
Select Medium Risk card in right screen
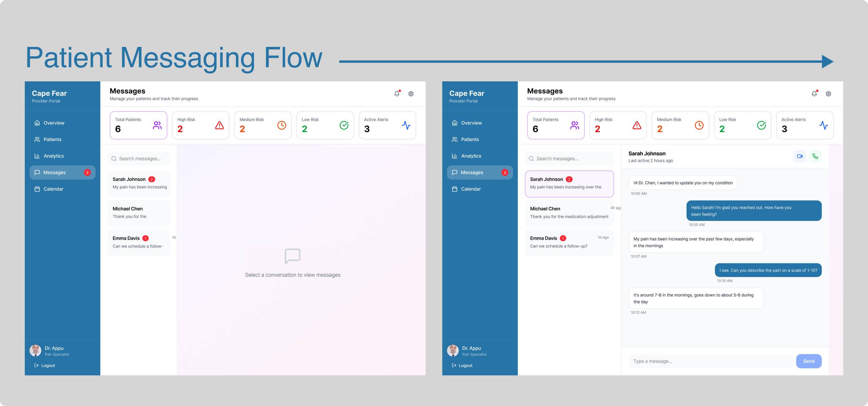pyautogui.click(x=680, y=125)
